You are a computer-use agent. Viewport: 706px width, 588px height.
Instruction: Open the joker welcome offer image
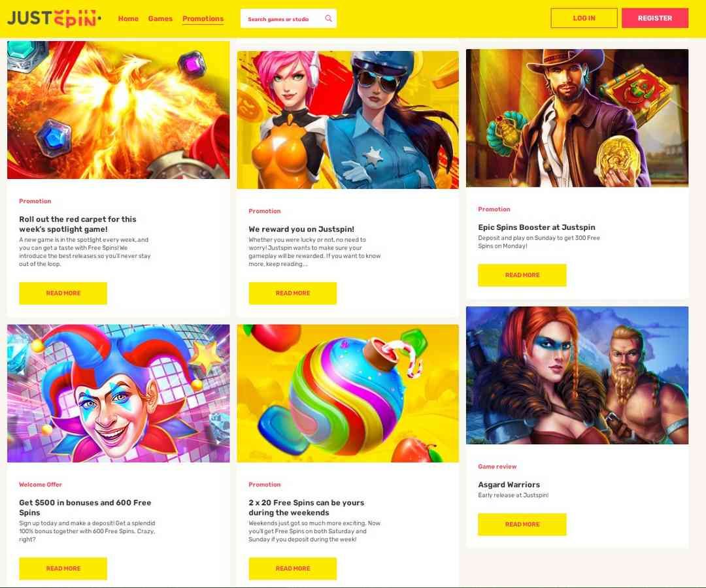point(118,393)
